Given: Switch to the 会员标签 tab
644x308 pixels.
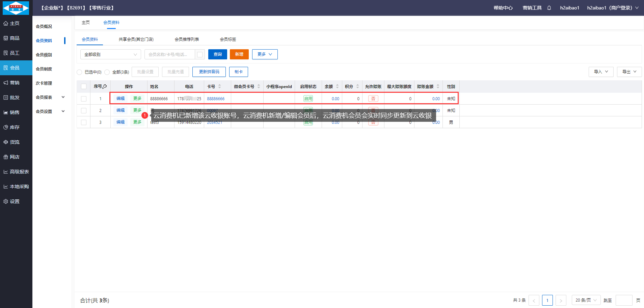Looking at the screenshot, I should (x=228, y=39).
